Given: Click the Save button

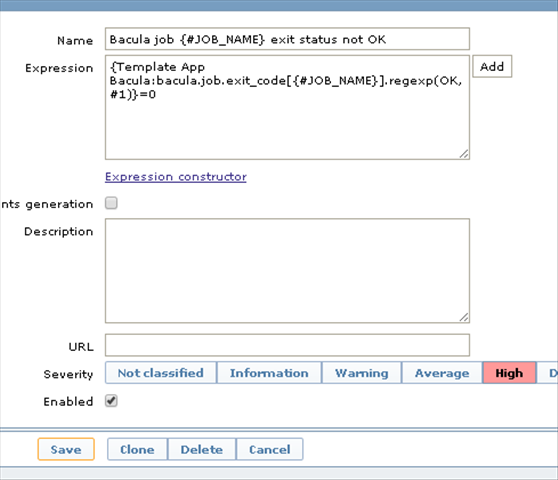Looking at the screenshot, I should pyautogui.click(x=66, y=449).
